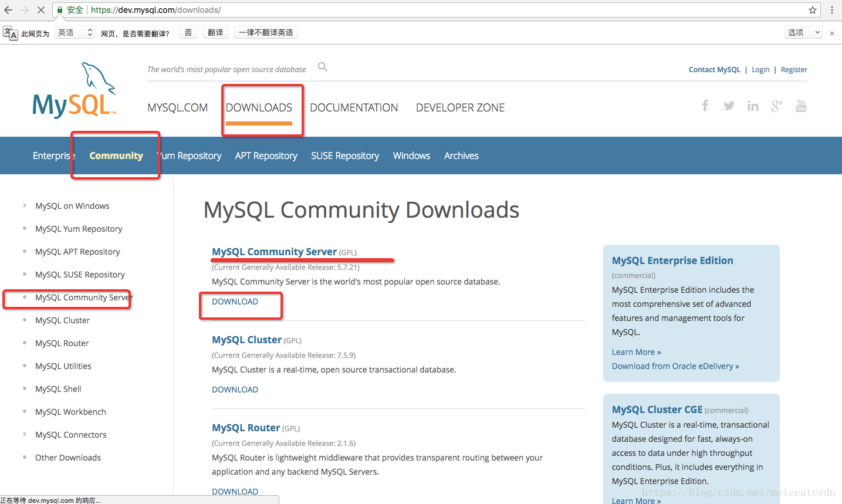
Task: Open MySQL Twitter page icon
Action: 729,106
